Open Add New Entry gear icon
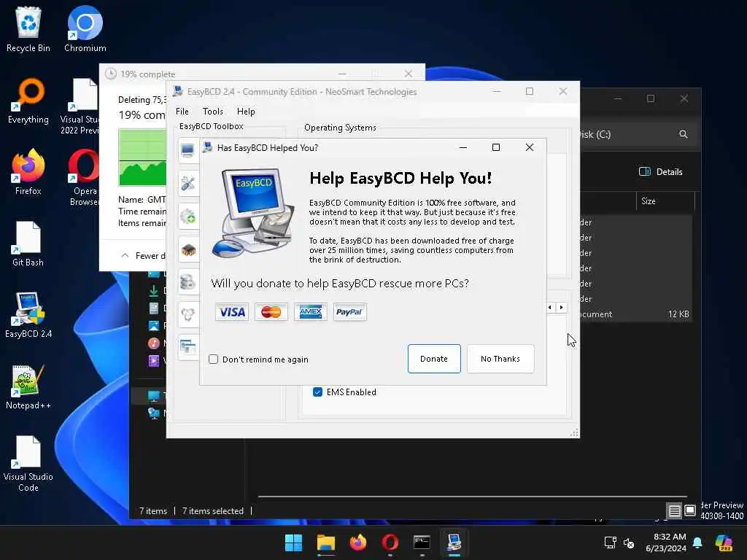This screenshot has width=747, height=560. pyautogui.click(x=187, y=217)
